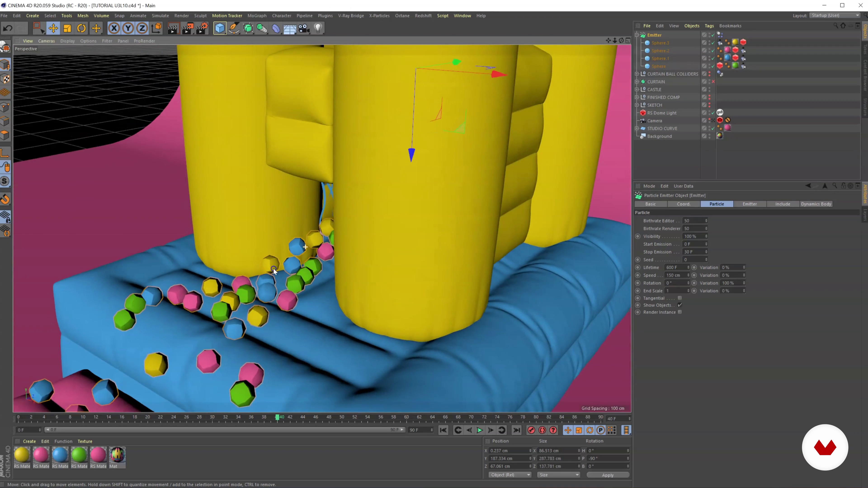Toggle the X axis lock
Screen dimensions: 868x488
(114, 28)
